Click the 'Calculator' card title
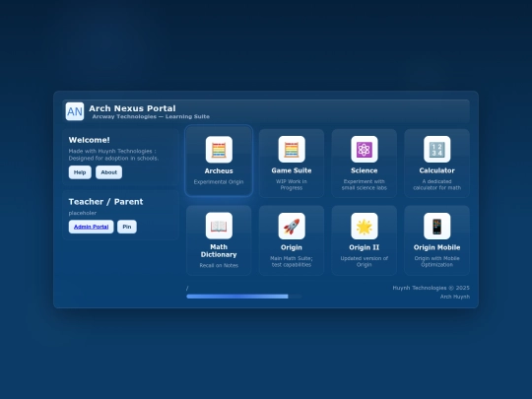Screen dimensions: 532x399 pyautogui.click(x=437, y=170)
